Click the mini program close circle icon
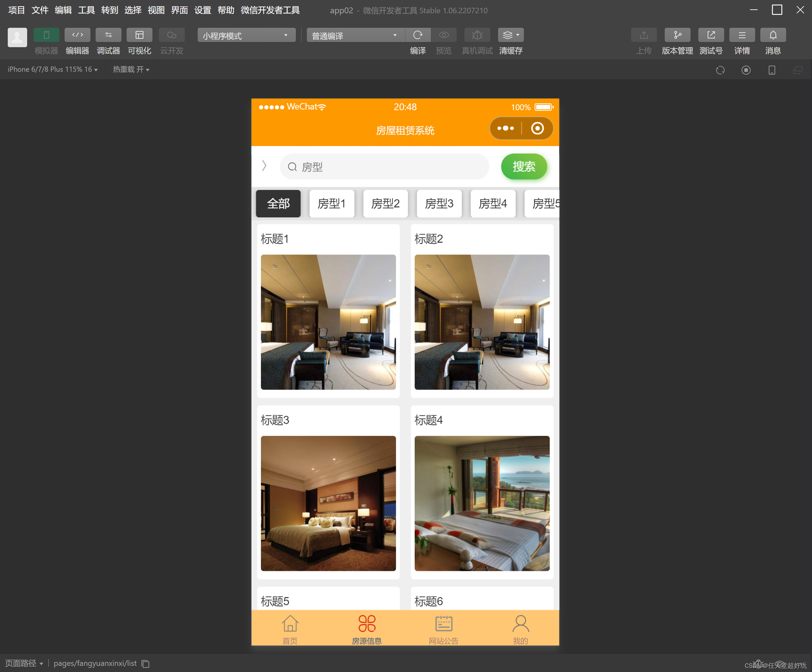This screenshot has height=672, width=812. tap(537, 129)
